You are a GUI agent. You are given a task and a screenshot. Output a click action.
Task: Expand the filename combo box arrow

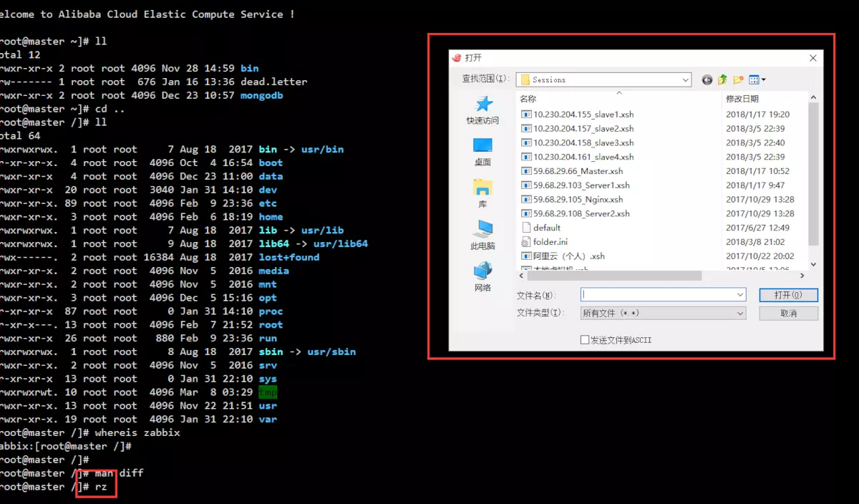pyautogui.click(x=740, y=294)
